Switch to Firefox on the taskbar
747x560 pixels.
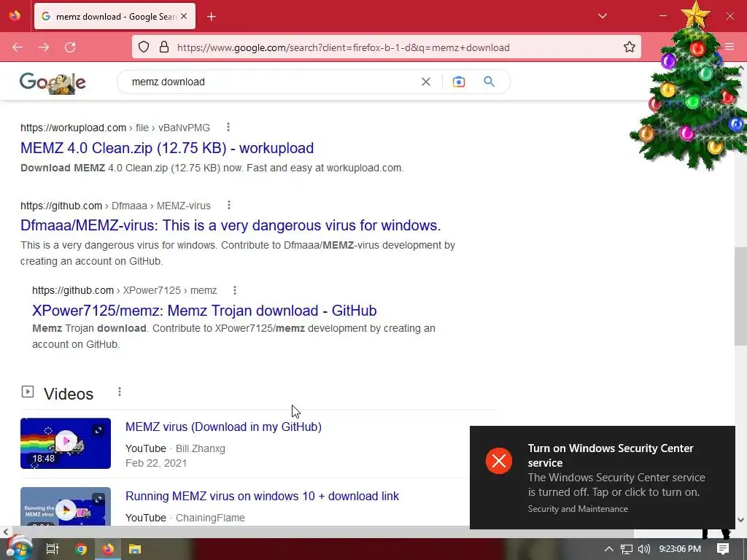coord(108,549)
